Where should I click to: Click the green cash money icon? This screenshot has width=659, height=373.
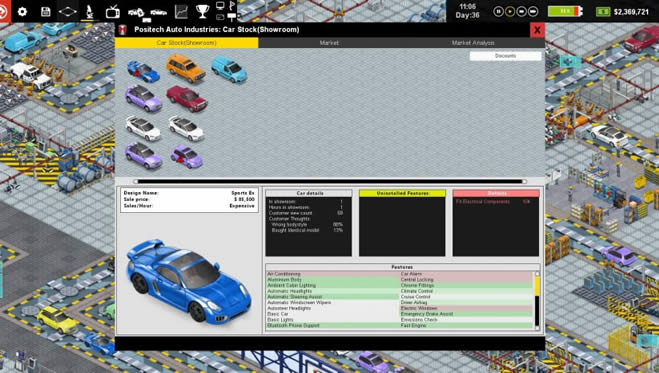pyautogui.click(x=603, y=11)
